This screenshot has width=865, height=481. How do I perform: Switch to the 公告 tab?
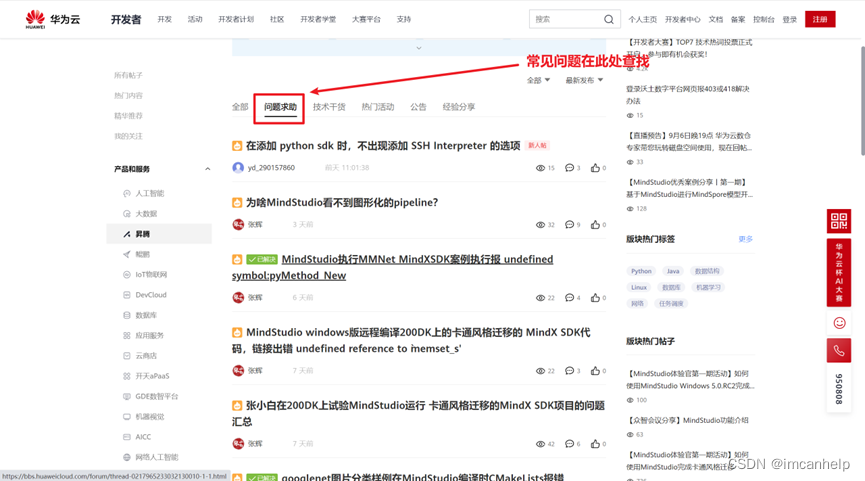(x=418, y=107)
